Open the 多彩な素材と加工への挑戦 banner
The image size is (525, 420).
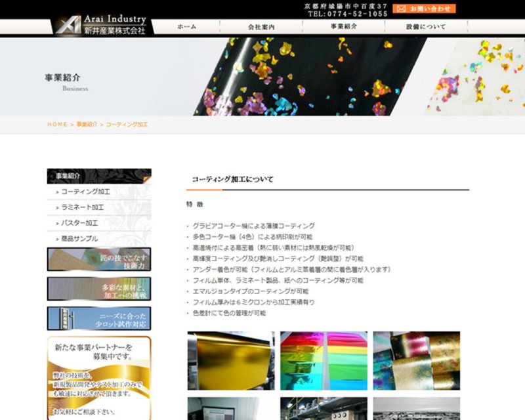(99, 289)
